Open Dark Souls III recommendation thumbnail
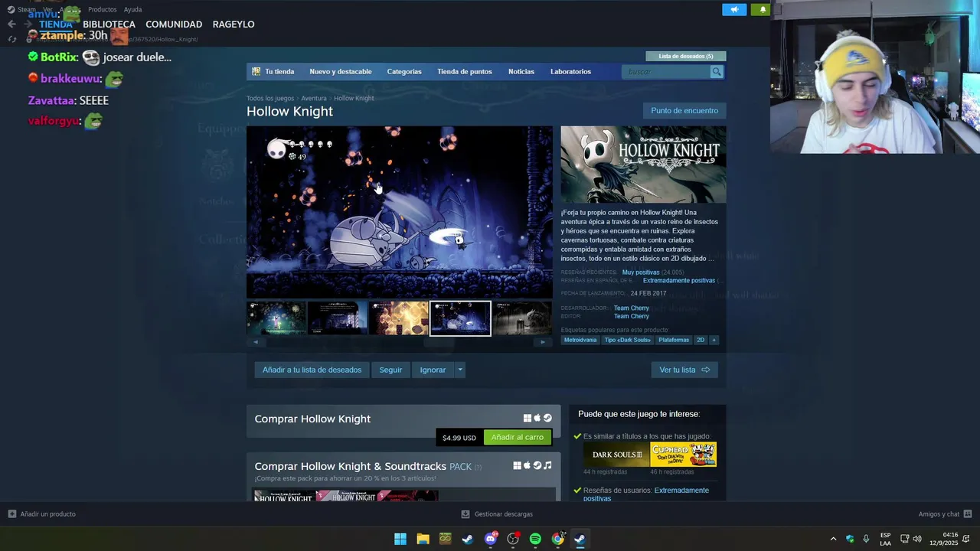Viewport: 980px width, 551px height. 616,455
